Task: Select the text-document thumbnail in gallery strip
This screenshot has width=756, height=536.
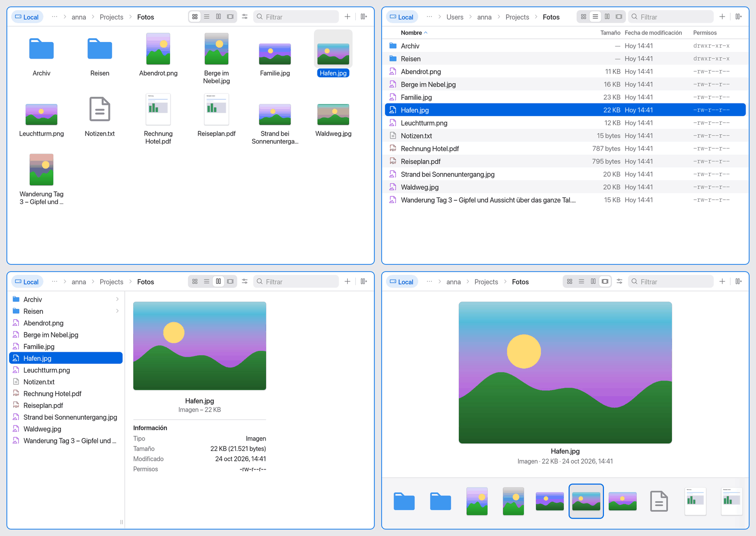Action: tap(659, 501)
